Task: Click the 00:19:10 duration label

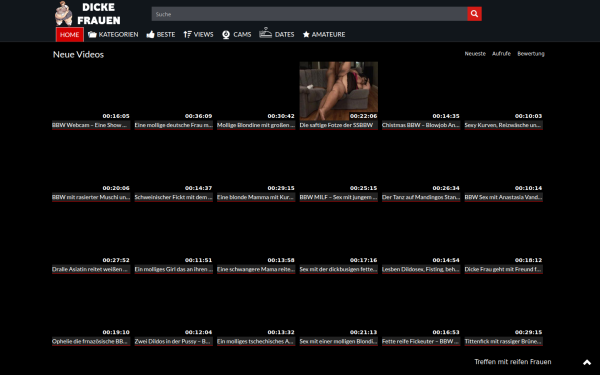Action: click(x=116, y=332)
